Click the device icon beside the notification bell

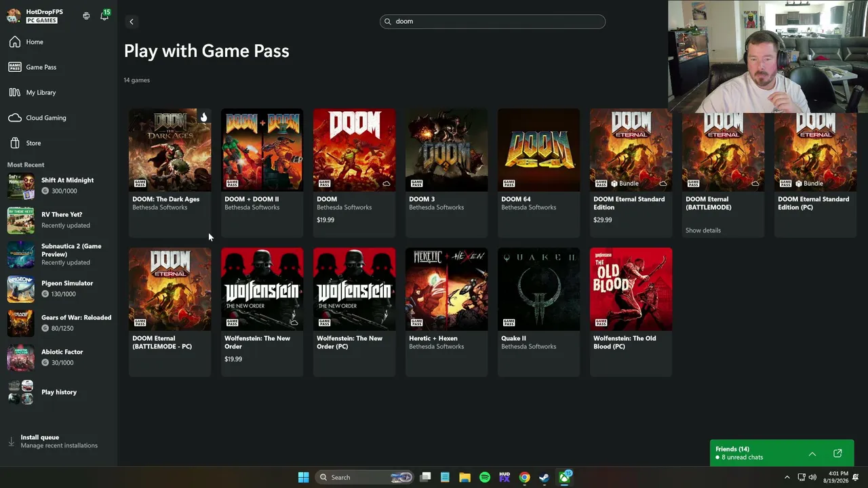(86, 16)
